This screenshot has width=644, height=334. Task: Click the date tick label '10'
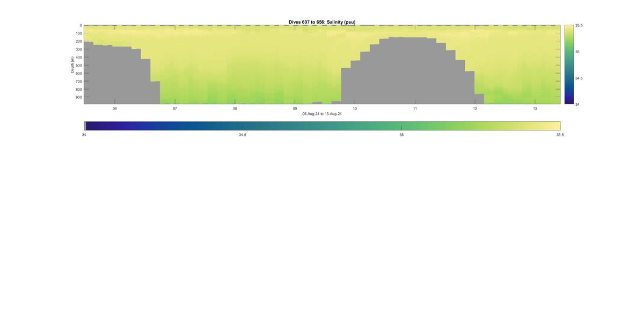click(x=355, y=108)
